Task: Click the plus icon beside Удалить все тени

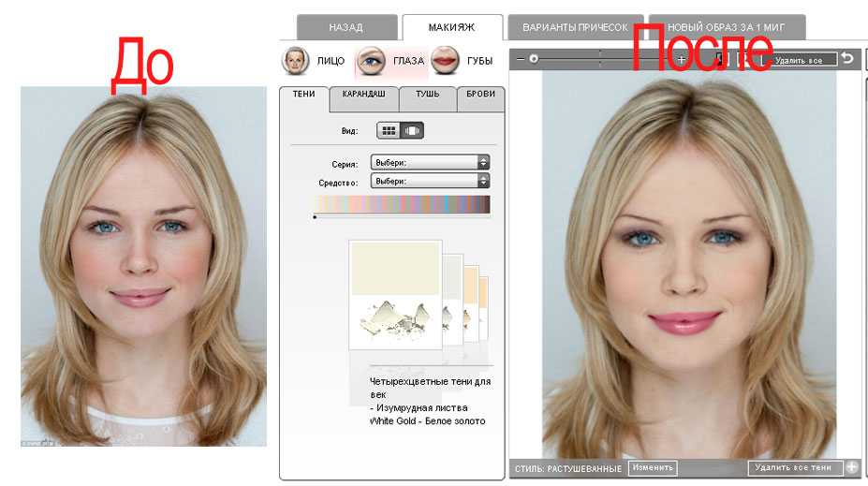Action: click(x=852, y=467)
